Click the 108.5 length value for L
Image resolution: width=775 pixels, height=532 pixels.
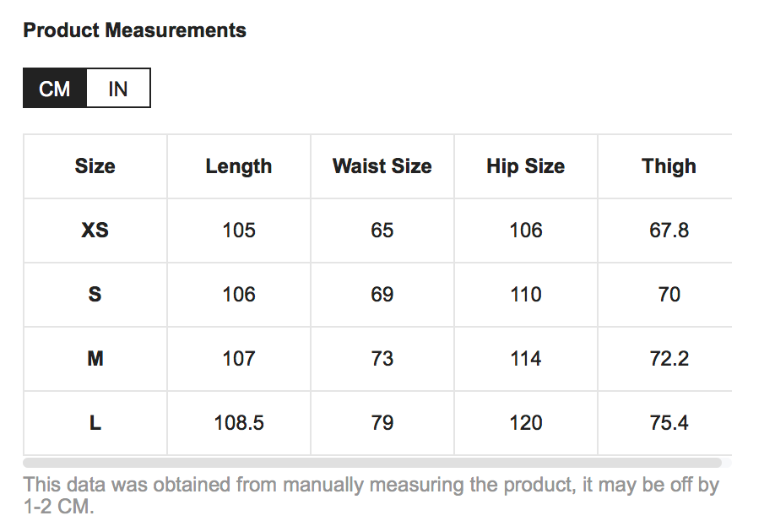[x=239, y=423]
